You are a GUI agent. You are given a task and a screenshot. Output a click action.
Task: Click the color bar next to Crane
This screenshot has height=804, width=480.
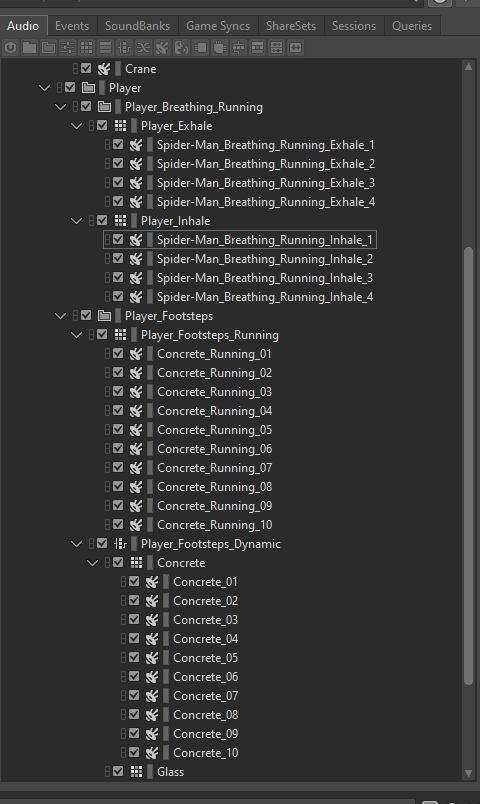118,69
